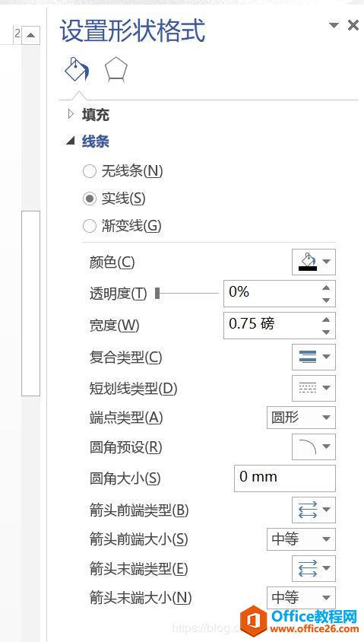Open the dash type (短划线类型) selector

coord(314,388)
